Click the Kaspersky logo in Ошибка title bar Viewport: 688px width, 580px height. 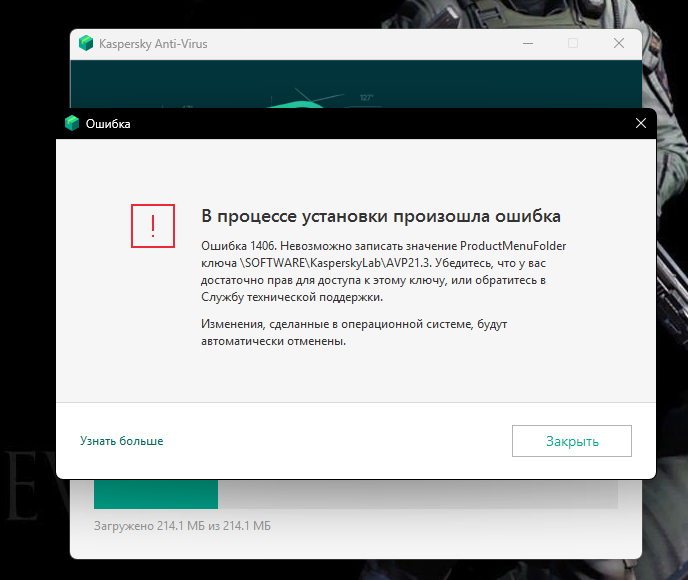pos(72,123)
